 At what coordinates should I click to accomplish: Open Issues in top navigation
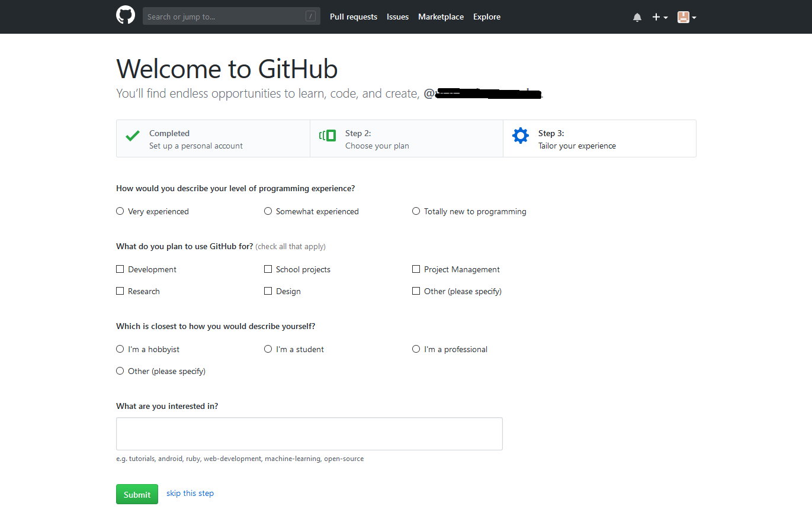[398, 17]
